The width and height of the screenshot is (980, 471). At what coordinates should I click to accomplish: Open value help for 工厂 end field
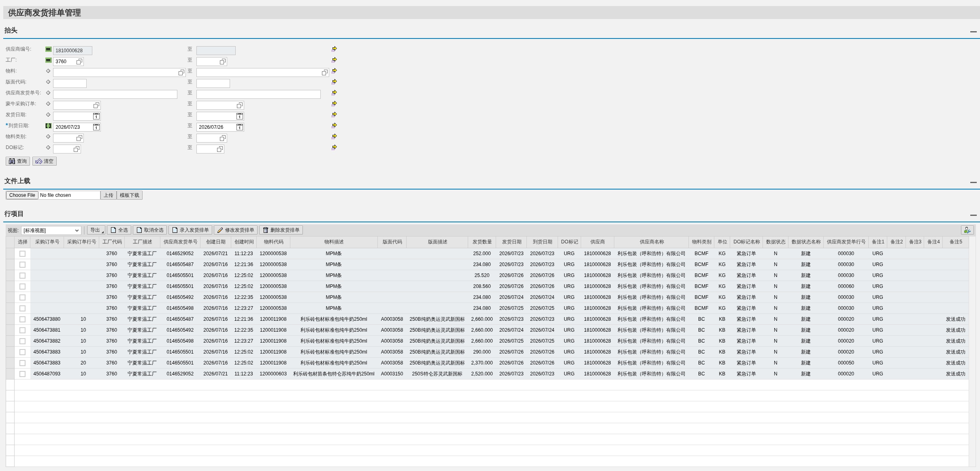[223, 62]
